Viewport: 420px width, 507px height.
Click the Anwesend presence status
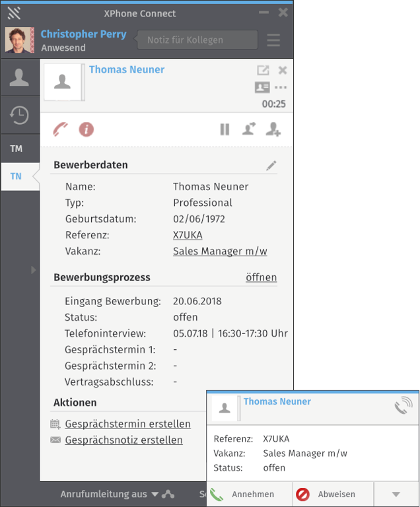[63, 48]
